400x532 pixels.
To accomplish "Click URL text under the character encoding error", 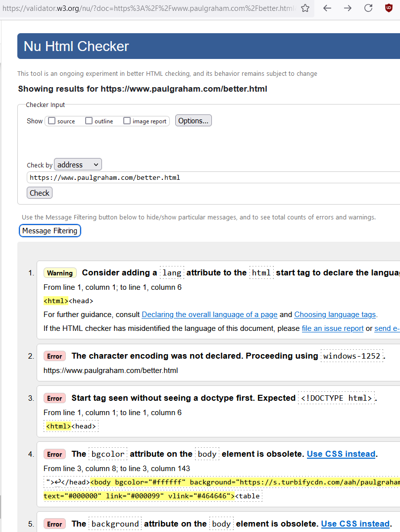I will click(x=110, y=371).
